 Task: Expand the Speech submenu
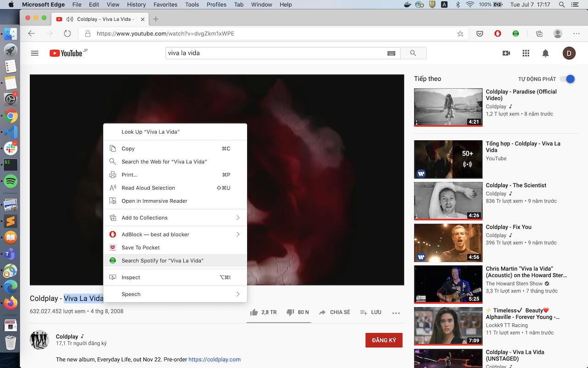point(175,294)
